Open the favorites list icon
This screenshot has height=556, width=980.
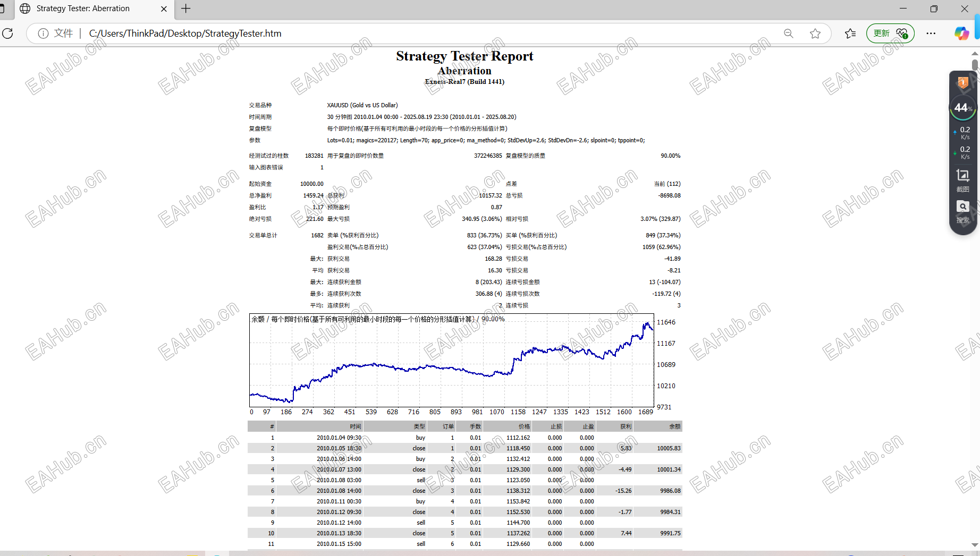point(850,33)
